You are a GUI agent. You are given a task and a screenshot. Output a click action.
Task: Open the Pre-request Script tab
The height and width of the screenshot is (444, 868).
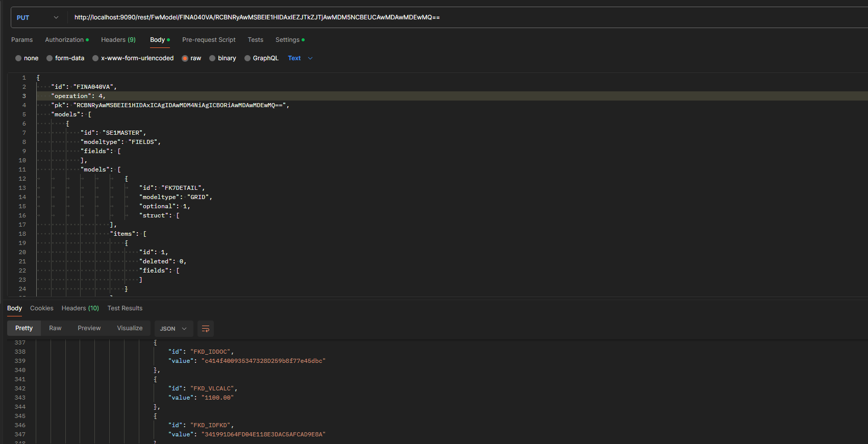pyautogui.click(x=209, y=40)
